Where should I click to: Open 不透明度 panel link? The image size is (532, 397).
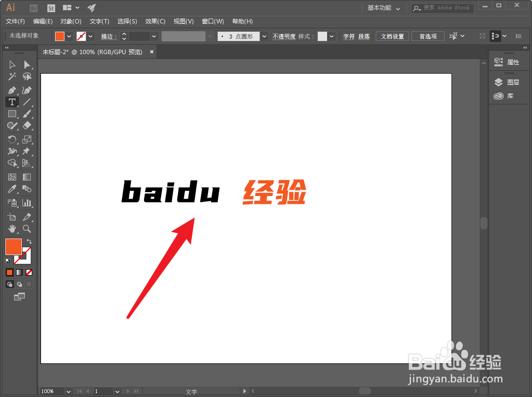[x=284, y=36]
